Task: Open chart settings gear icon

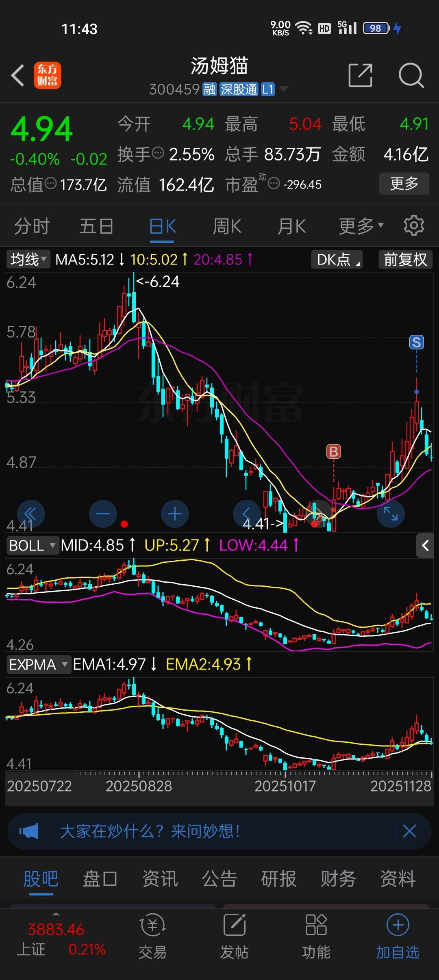Action: [414, 225]
